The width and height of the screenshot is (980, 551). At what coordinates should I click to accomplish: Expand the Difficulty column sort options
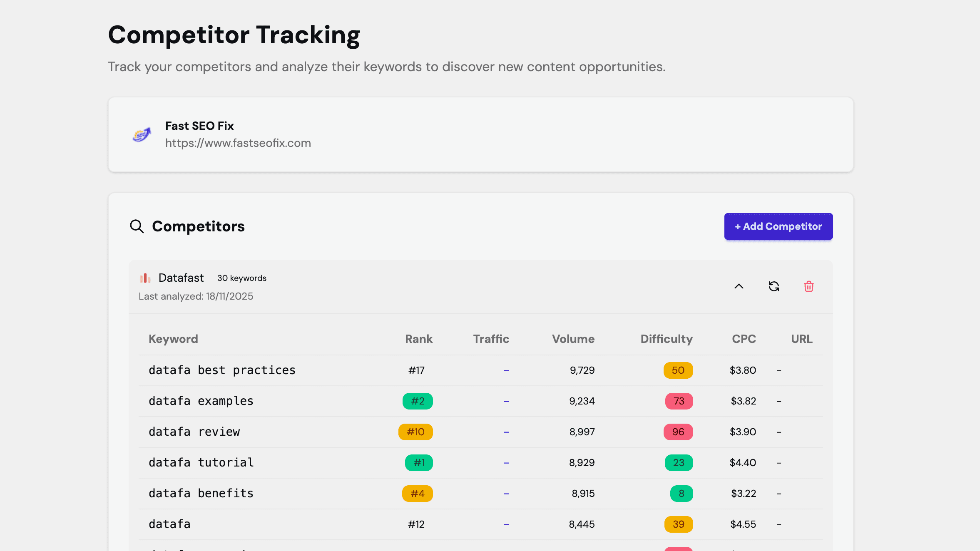666,339
